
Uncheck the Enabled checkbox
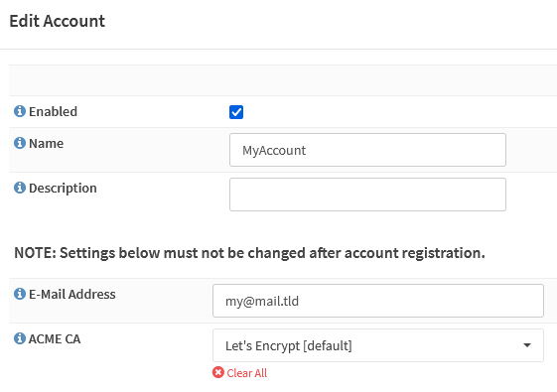pos(236,112)
